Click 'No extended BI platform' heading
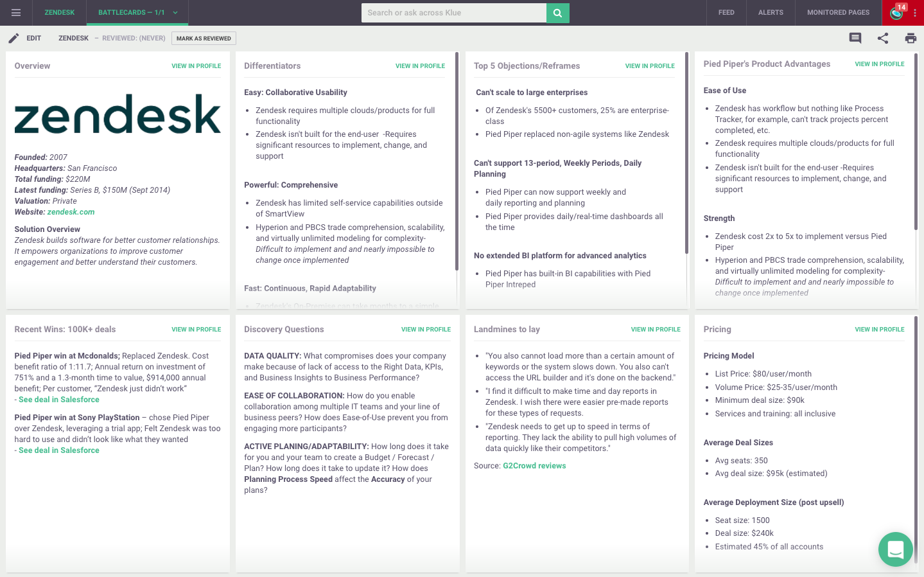 560,256
